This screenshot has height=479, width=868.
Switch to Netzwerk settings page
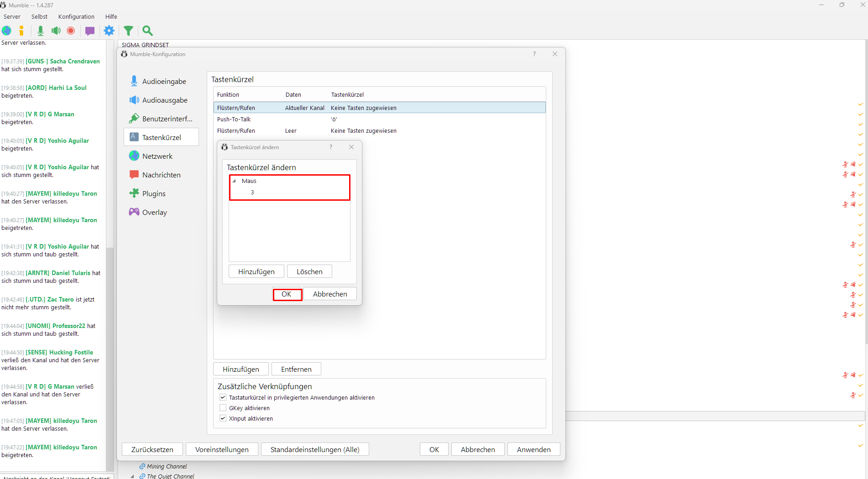tap(161, 156)
